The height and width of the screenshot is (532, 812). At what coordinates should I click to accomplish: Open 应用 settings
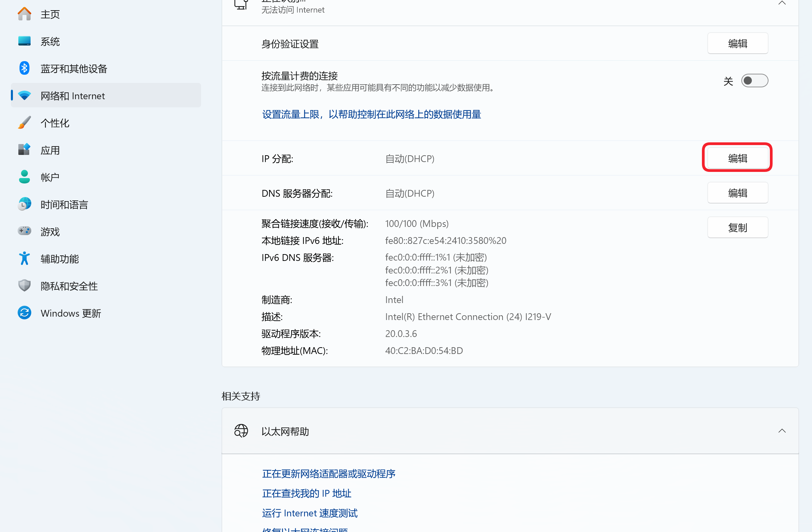[50, 150]
